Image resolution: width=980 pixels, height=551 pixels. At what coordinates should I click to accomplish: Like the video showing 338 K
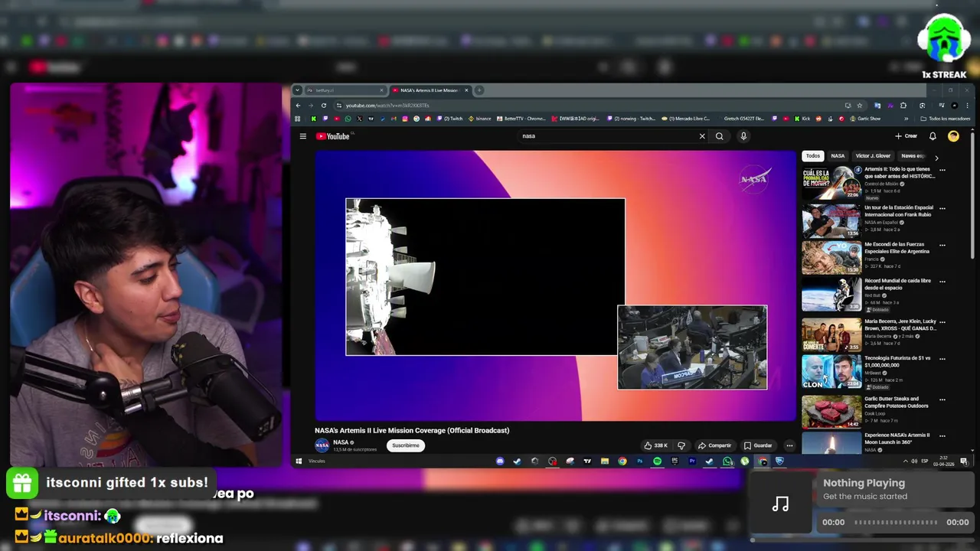(655, 445)
